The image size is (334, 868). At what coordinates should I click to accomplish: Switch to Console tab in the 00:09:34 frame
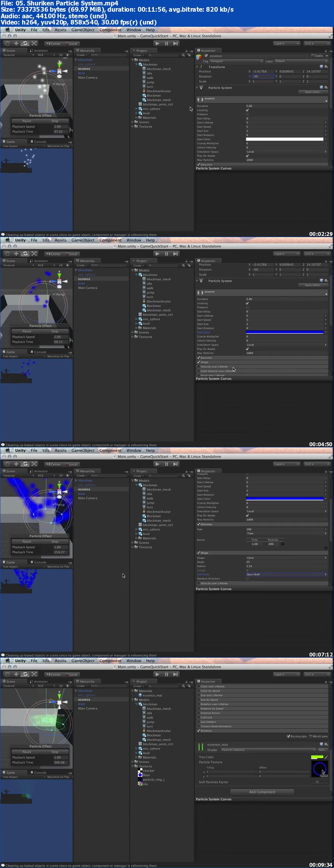click(38, 773)
